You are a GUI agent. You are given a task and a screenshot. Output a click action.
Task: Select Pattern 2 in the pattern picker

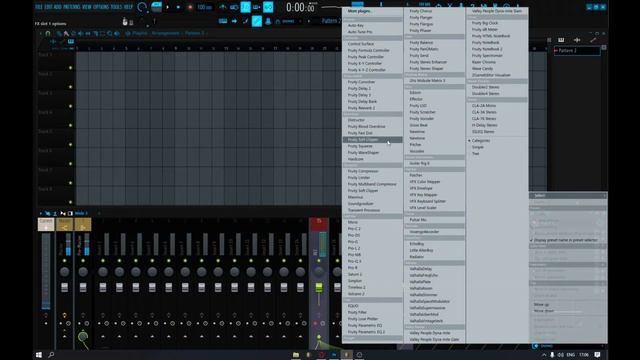pyautogui.click(x=577, y=51)
